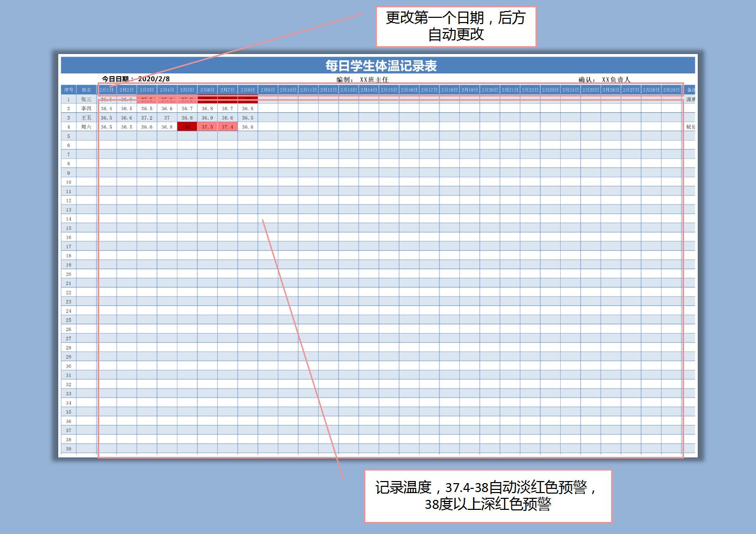Click the 确认 XX负责人 label
The image size is (756, 534).
(x=604, y=80)
